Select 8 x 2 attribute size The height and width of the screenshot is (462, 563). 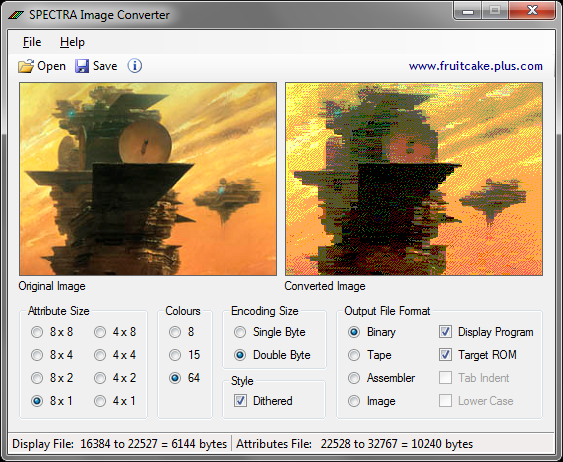[x=37, y=378]
